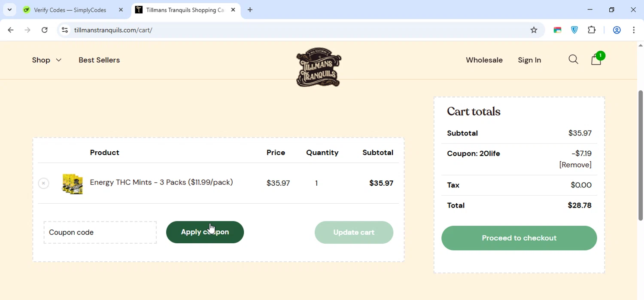
Task: Click into the Coupon code field
Action: [100, 233]
